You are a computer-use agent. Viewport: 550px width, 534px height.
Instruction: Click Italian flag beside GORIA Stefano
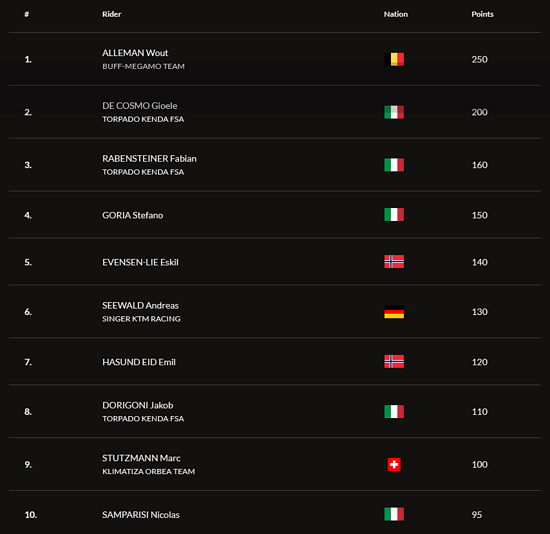394,215
